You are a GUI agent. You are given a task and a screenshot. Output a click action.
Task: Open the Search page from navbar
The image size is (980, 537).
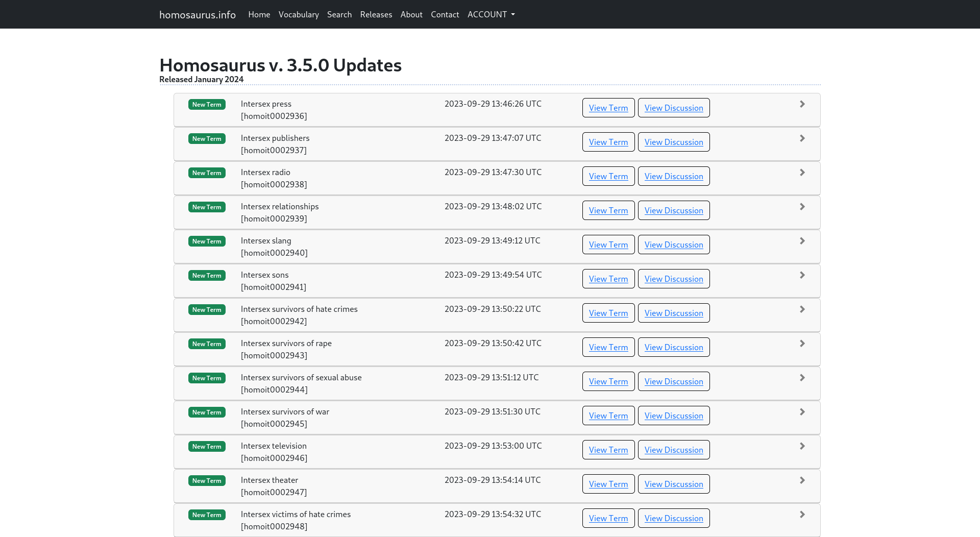click(x=339, y=14)
